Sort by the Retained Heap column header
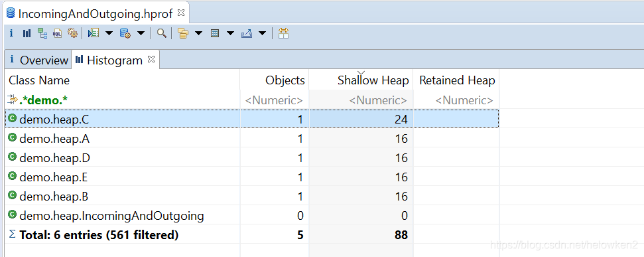The image size is (644, 257). pyautogui.click(x=456, y=80)
